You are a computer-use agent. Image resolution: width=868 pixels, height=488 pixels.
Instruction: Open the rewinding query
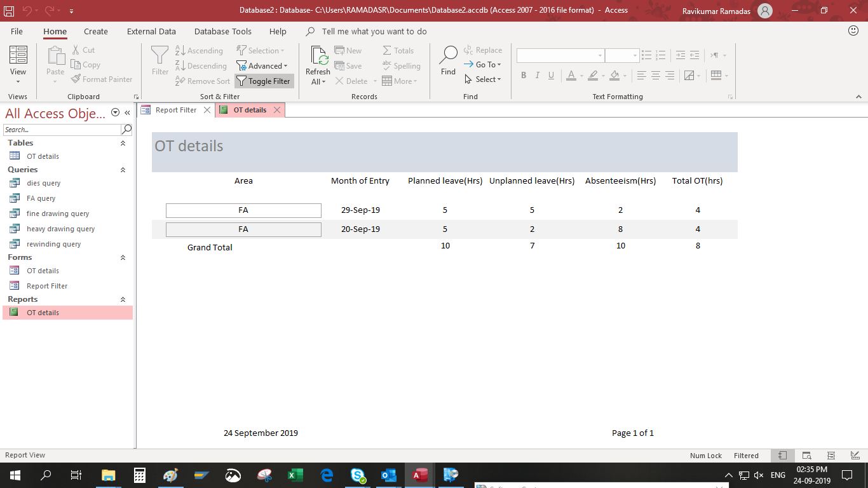click(x=53, y=244)
